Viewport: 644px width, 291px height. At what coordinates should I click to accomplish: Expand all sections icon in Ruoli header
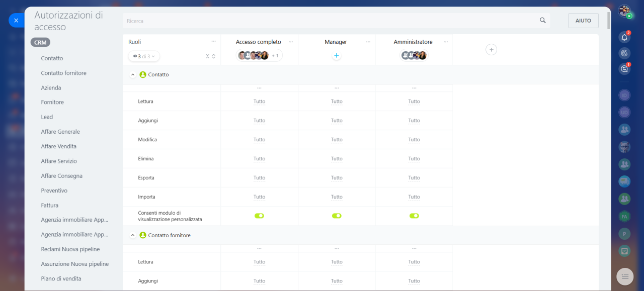tap(214, 56)
